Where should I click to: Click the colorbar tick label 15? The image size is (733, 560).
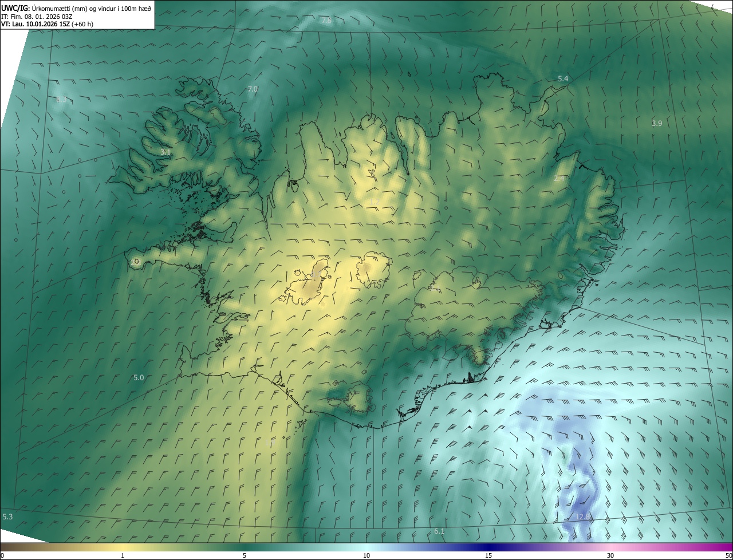coord(488,555)
